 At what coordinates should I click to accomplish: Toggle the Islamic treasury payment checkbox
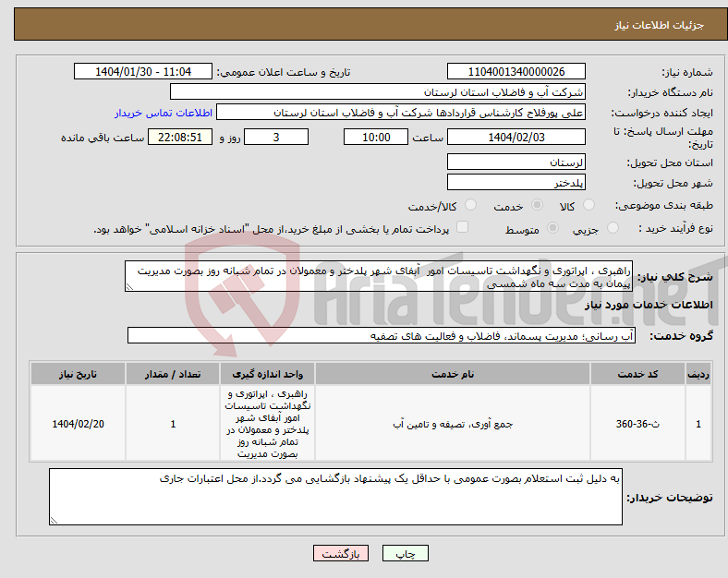[463, 227]
